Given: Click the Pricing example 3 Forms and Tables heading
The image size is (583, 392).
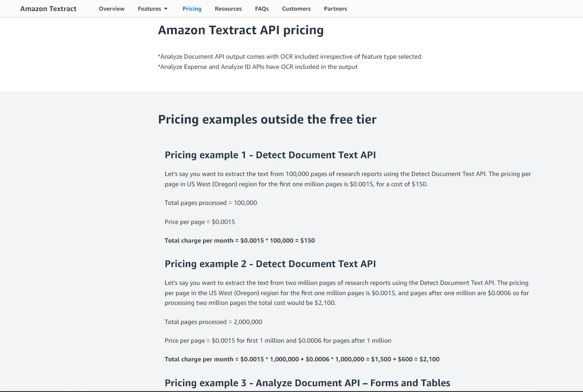Looking at the screenshot, I should (x=307, y=383).
